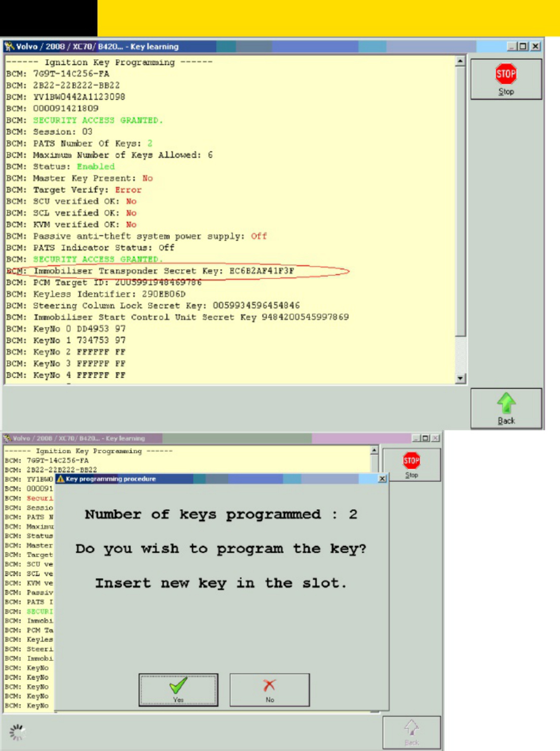Viewport: 560px width, 751px height.
Task: Click the "Number of keys programmed : 2" message
Action: tap(221, 514)
